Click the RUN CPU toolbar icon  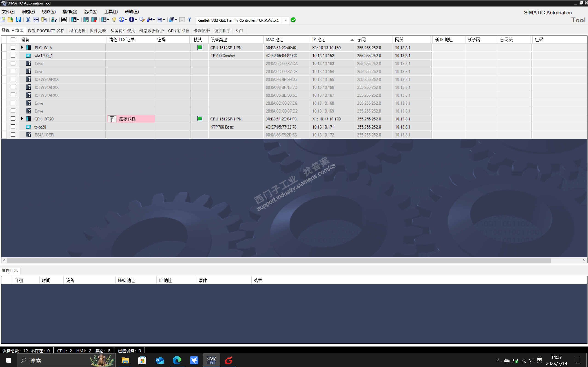coord(86,20)
